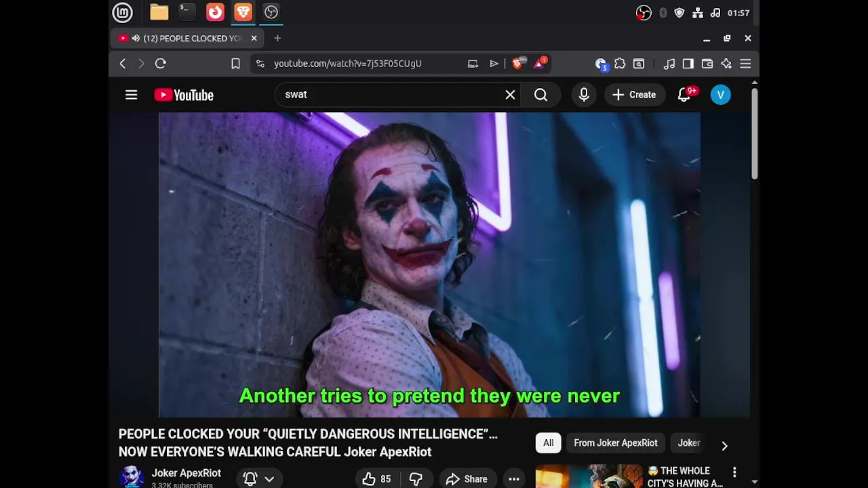Open the Joker ApexRiot channel name link
This screenshot has height=488, width=868.
[x=186, y=473]
